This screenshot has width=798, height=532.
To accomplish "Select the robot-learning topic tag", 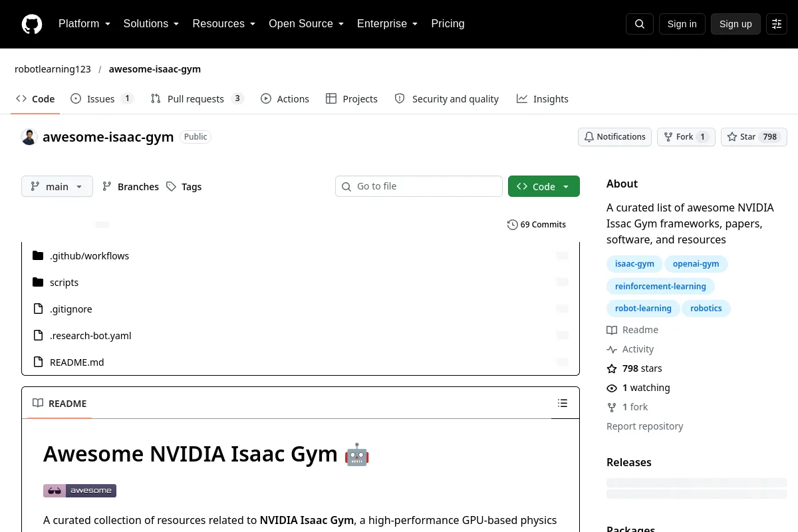I will [643, 309].
